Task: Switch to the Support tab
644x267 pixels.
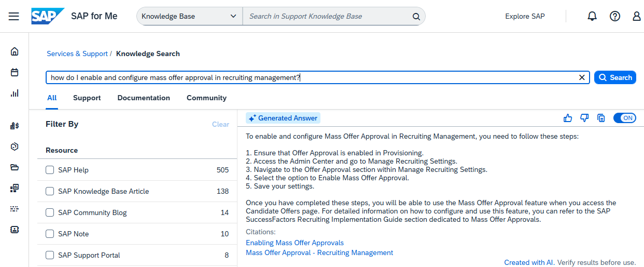Action: [87, 98]
